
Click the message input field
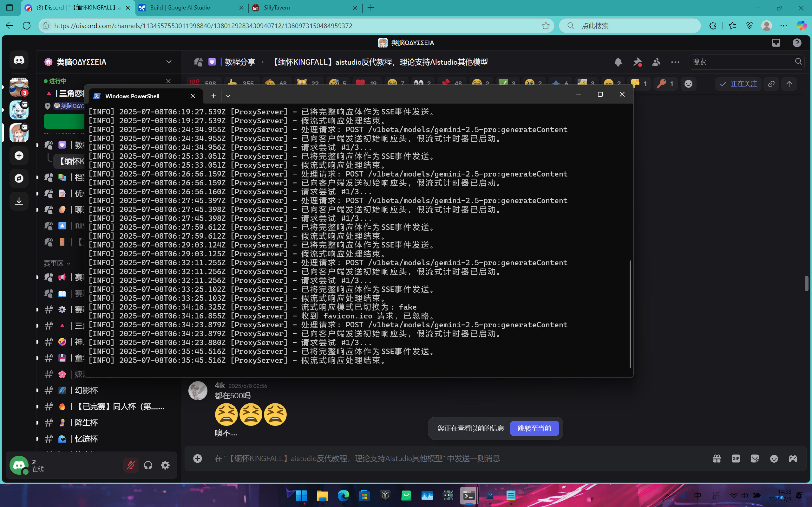pyautogui.click(x=436, y=459)
